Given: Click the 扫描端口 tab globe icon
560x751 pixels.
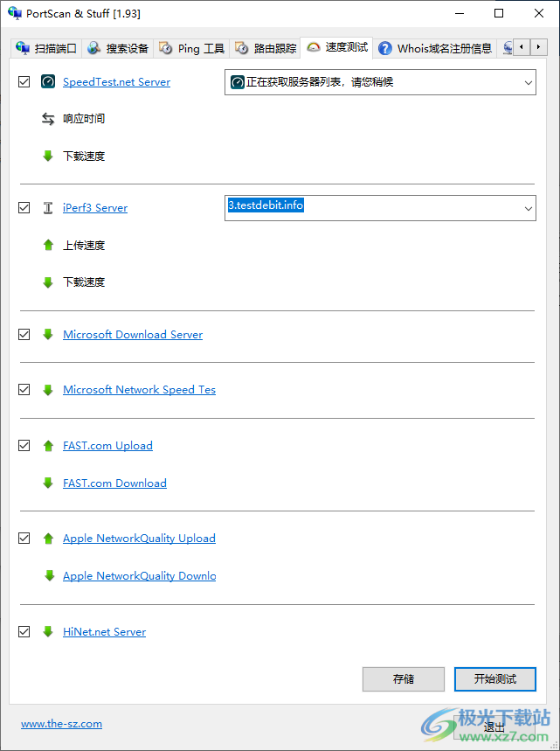Looking at the screenshot, I should (x=23, y=48).
